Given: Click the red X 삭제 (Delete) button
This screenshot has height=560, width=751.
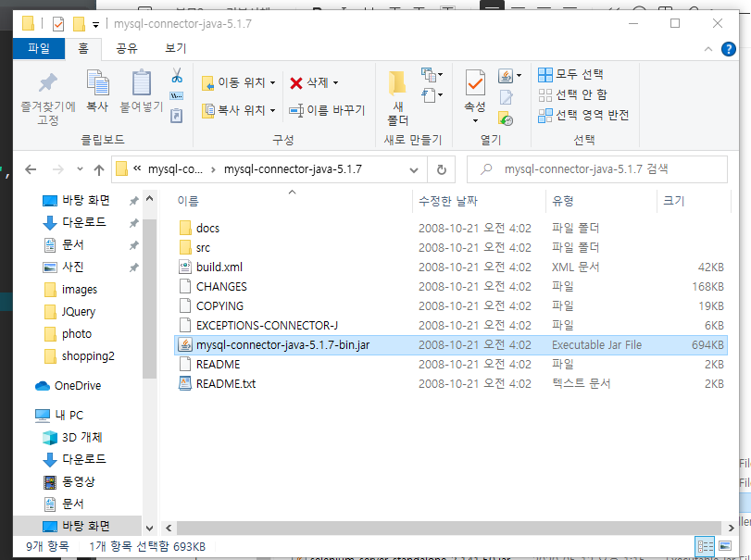Looking at the screenshot, I should 309,82.
